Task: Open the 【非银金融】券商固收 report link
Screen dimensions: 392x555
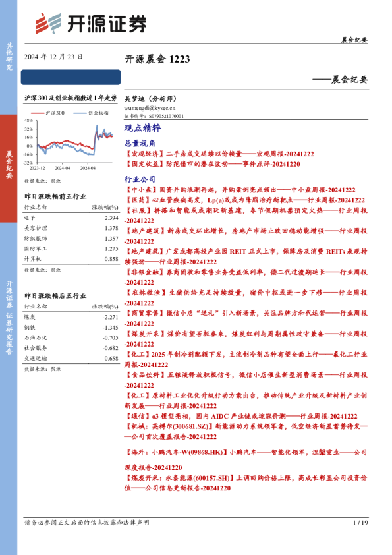Action: [x=246, y=277]
